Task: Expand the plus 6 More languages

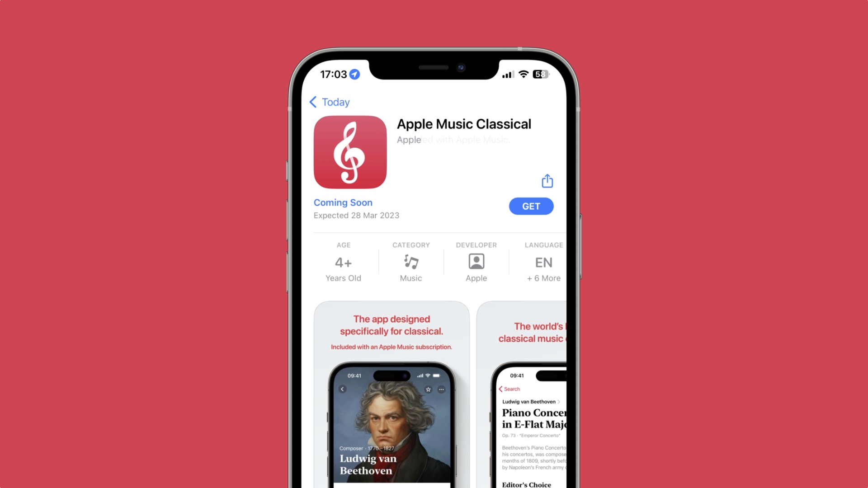Action: [x=542, y=278]
